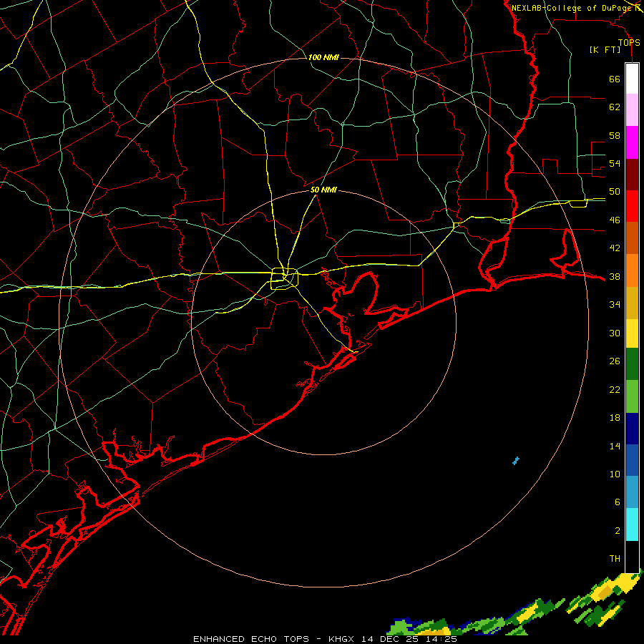Click the navy blue legend swatch
The image size is (644, 644).
click(632, 429)
